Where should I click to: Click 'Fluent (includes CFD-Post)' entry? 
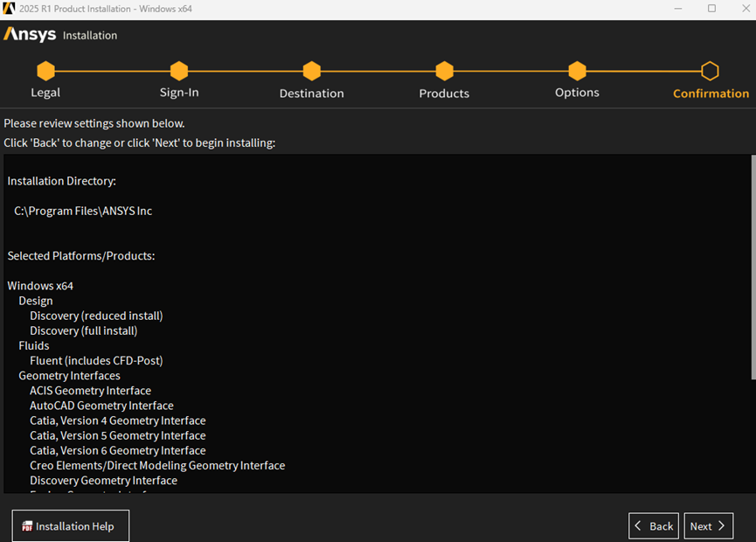(x=96, y=361)
